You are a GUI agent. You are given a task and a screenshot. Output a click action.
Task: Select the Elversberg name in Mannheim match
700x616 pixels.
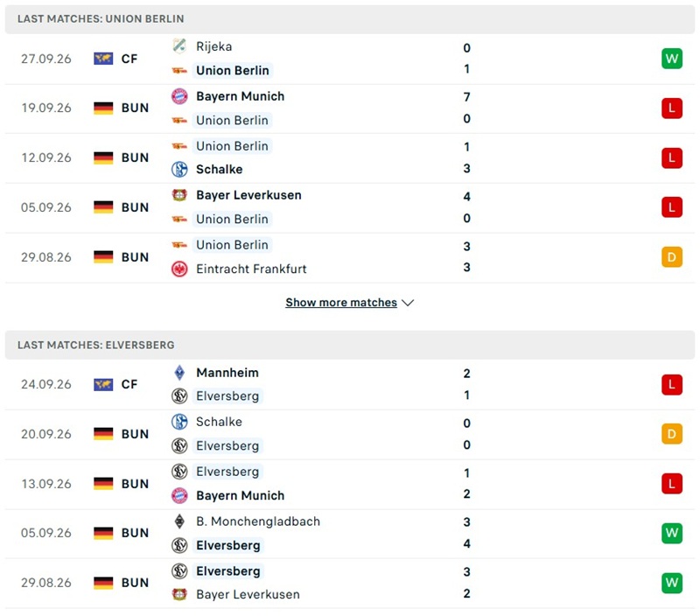tap(227, 395)
